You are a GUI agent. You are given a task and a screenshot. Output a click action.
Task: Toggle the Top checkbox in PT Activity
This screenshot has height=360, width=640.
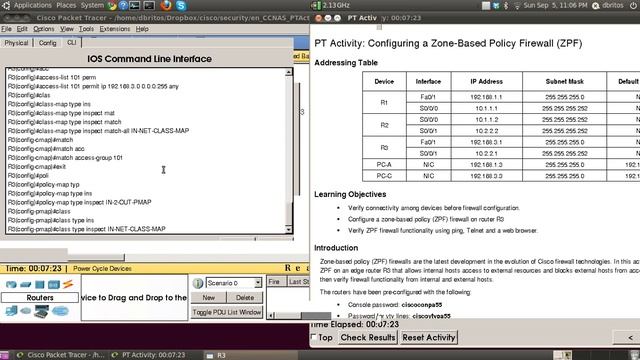[313, 337]
